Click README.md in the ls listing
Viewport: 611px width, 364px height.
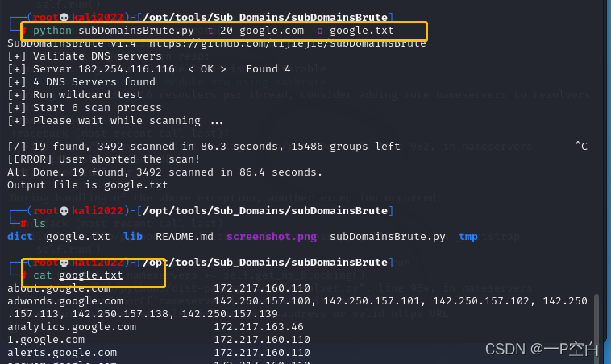(x=185, y=236)
